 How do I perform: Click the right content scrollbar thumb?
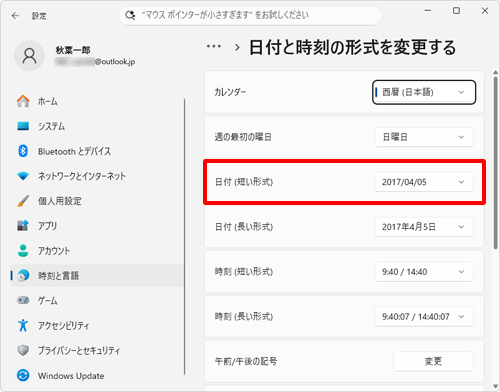496,163
